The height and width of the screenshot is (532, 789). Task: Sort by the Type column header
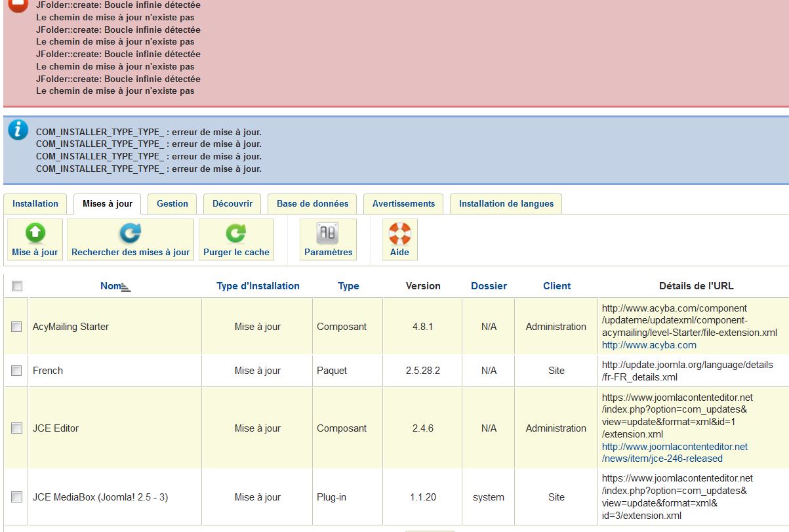click(x=348, y=286)
